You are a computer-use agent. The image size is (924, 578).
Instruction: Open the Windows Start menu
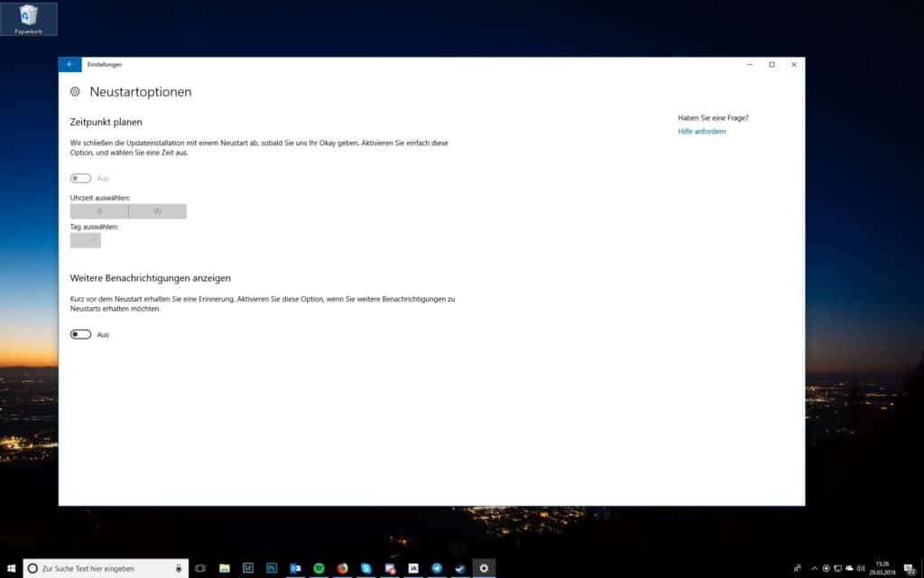click(x=11, y=568)
